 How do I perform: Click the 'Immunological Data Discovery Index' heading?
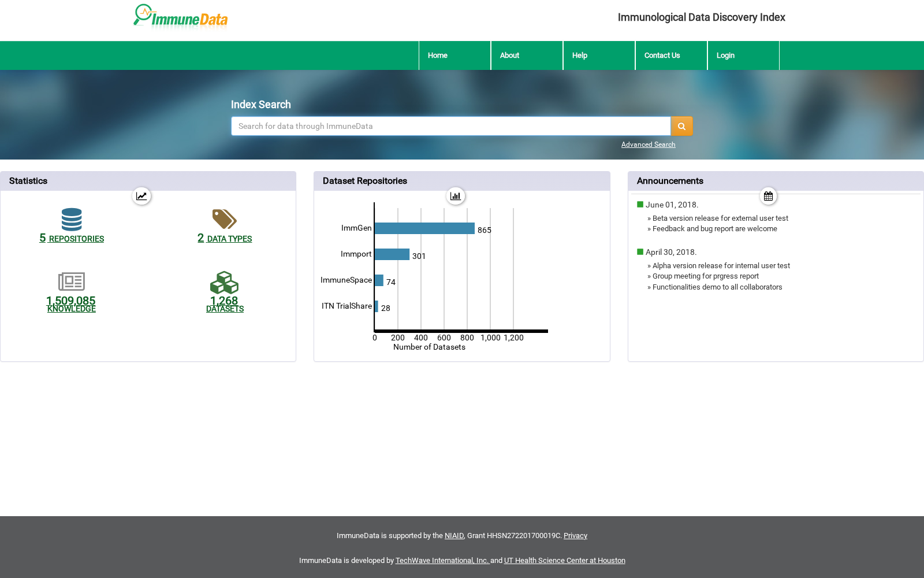[701, 17]
